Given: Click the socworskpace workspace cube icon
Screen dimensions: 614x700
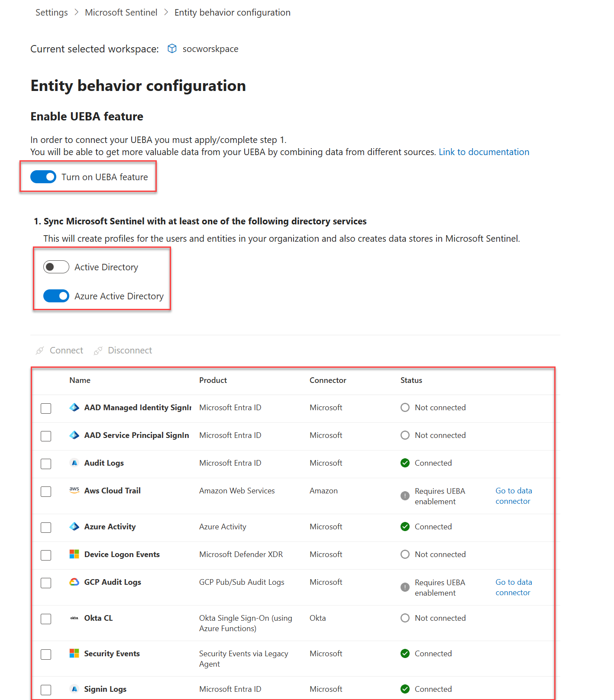Looking at the screenshot, I should (172, 49).
